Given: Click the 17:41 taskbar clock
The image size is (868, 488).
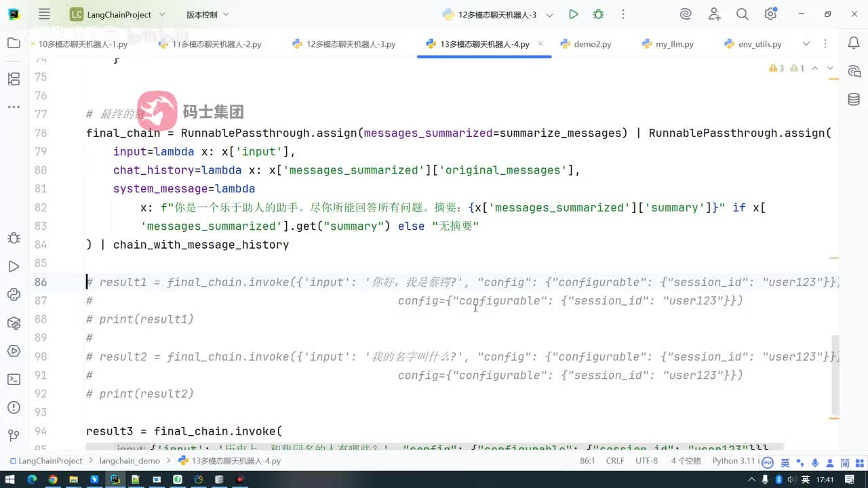Looking at the screenshot, I should 825,479.
